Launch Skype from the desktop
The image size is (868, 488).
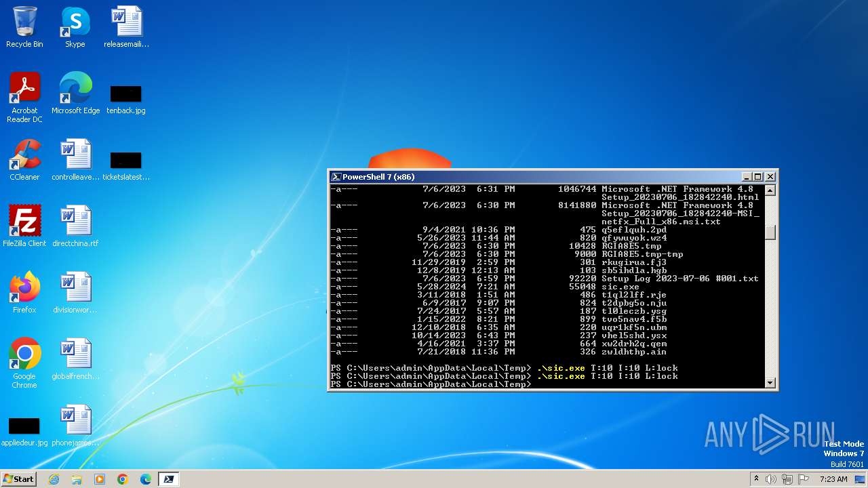point(75,27)
